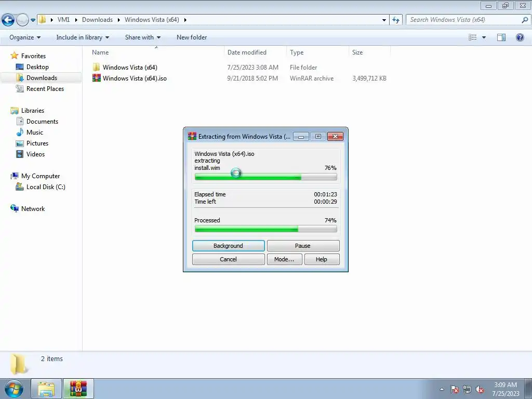This screenshot has width=532, height=399.
Task: Toggle the preview pane icon
Action: pos(501,37)
